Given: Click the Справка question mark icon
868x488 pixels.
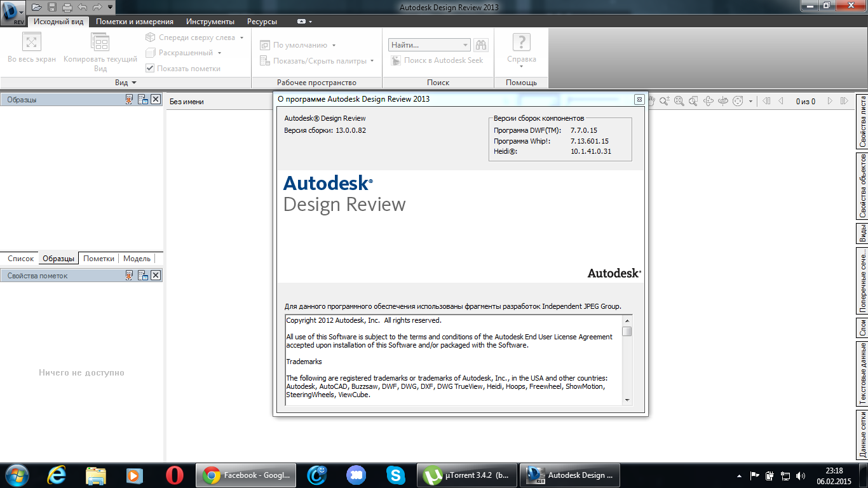Looking at the screenshot, I should pyautogui.click(x=522, y=42).
